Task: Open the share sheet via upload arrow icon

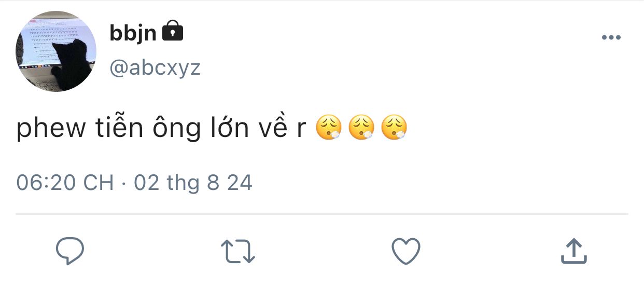Action: pyautogui.click(x=574, y=252)
